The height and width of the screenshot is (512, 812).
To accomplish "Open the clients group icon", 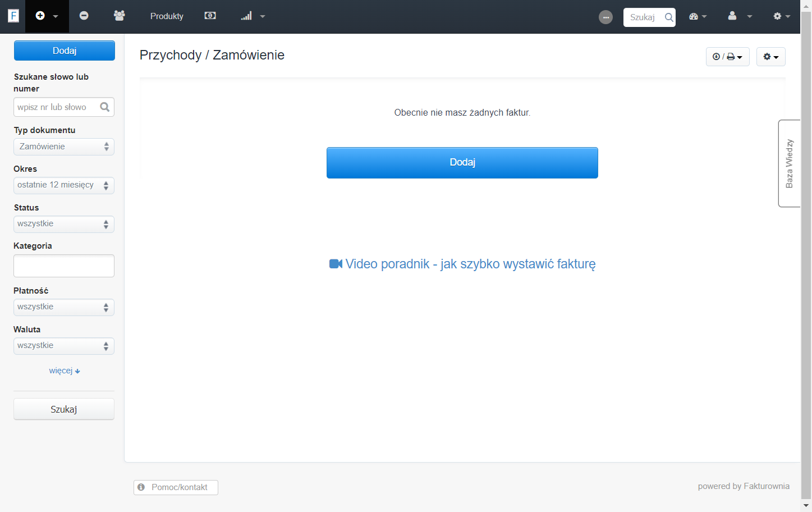I will pos(119,16).
